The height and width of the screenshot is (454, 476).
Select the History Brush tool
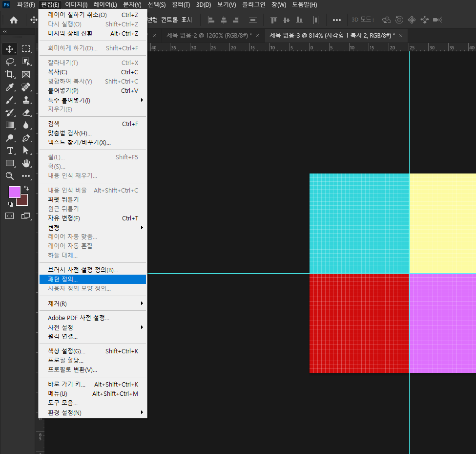(9, 113)
